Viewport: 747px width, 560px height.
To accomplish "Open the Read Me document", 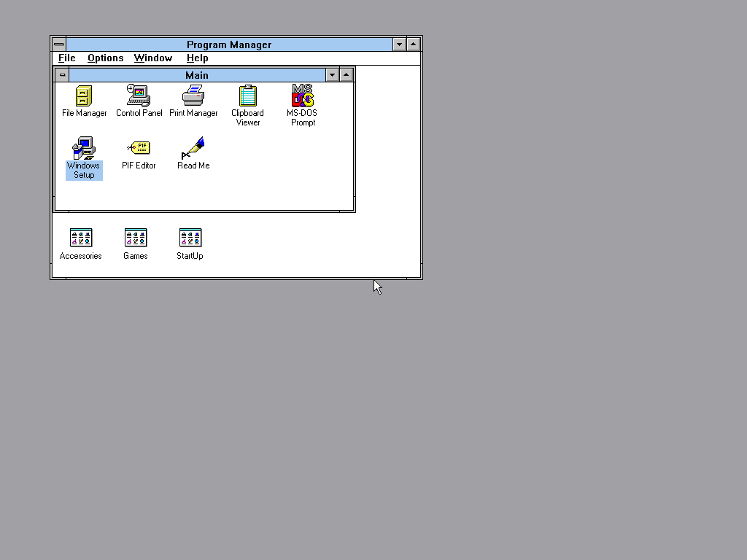I will [x=193, y=148].
